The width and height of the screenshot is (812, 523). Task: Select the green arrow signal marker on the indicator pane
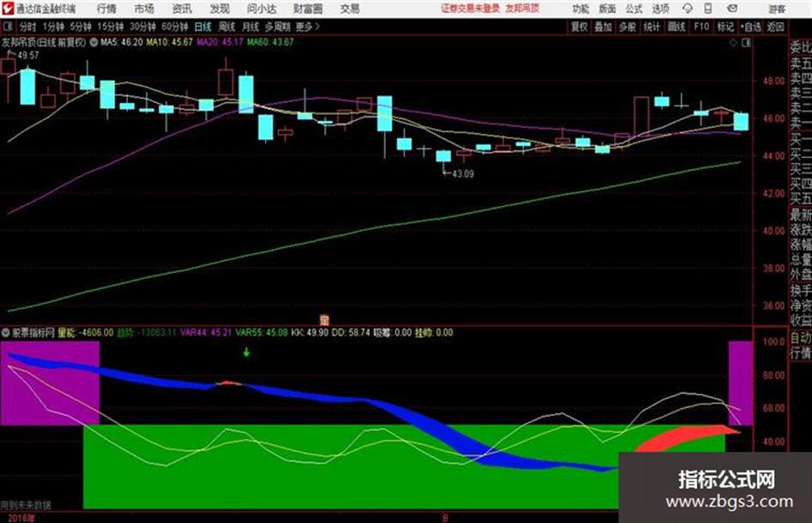tap(247, 352)
